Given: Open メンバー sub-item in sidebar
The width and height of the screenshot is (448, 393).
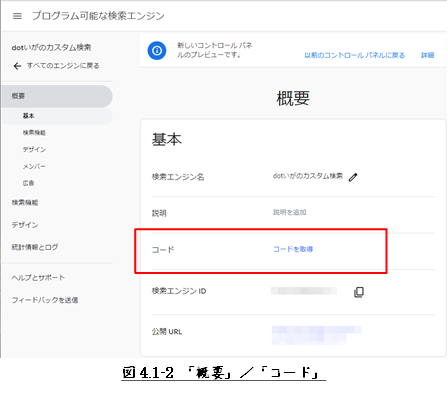Looking at the screenshot, I should (34, 166).
